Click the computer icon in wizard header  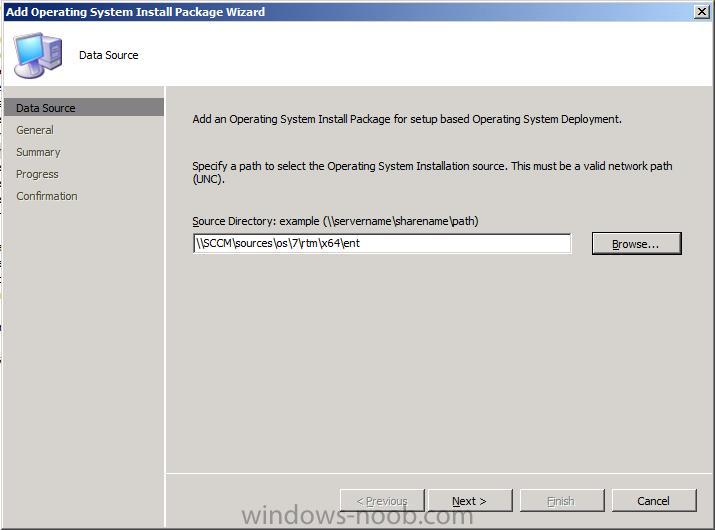pyautogui.click(x=38, y=55)
